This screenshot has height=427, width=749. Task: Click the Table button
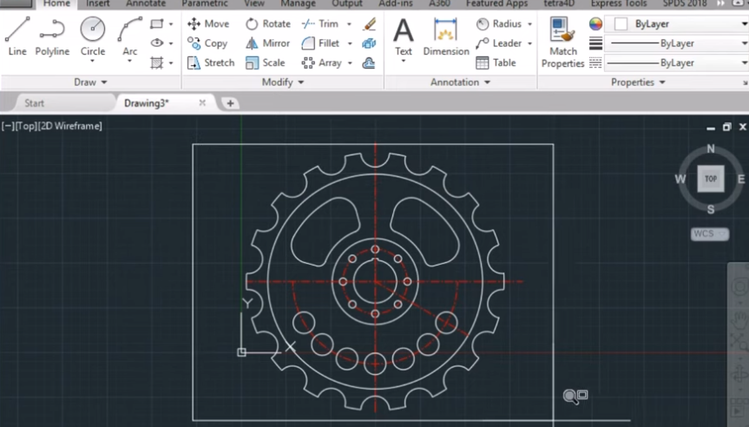click(x=496, y=62)
